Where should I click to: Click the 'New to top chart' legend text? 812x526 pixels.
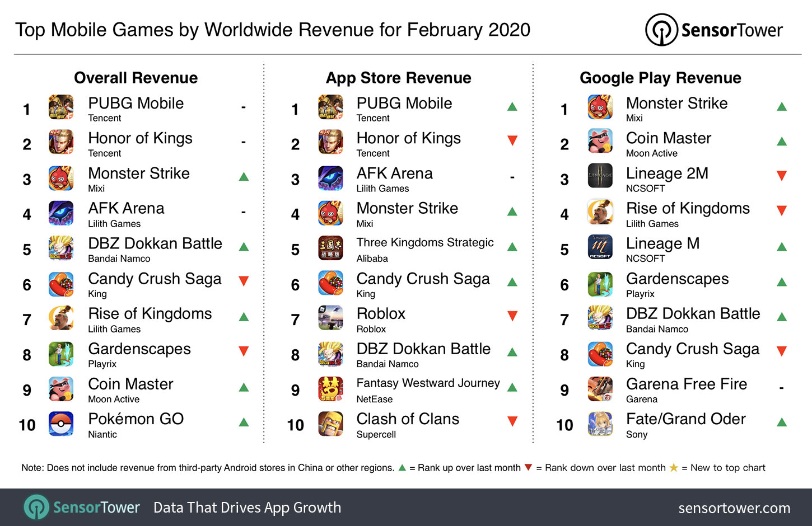[728, 468]
